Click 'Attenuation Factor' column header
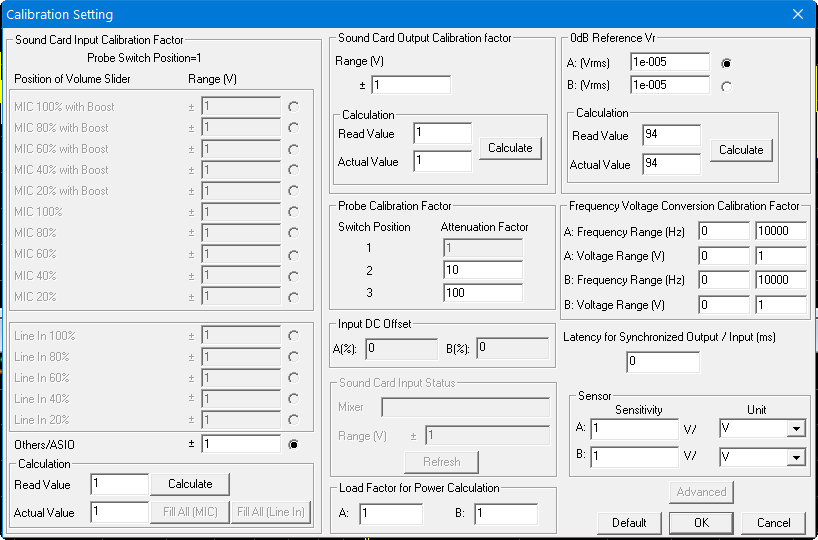 [485, 227]
